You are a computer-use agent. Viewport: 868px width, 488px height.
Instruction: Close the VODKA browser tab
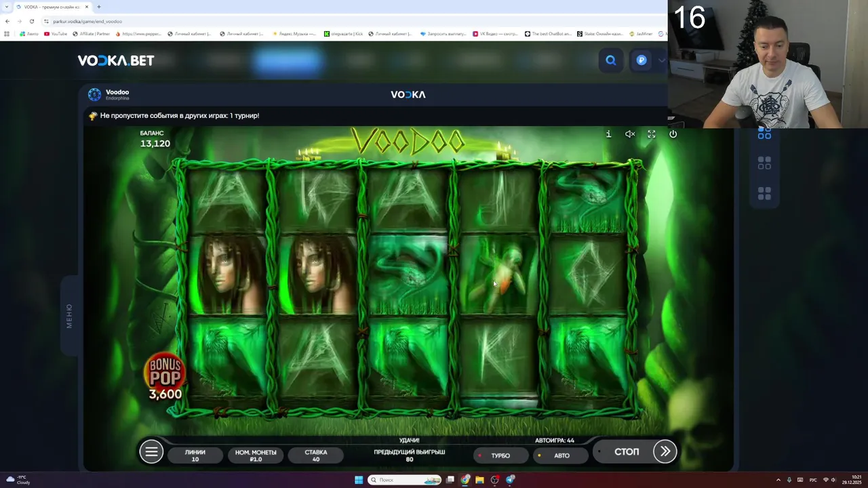pos(86,7)
